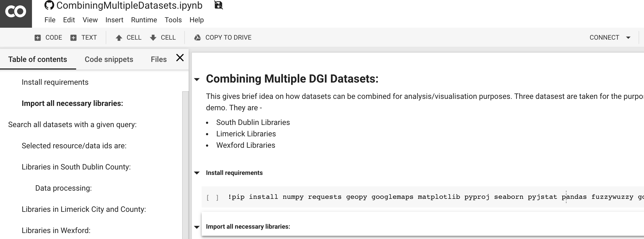Click COPY TO DRIVE button
Screen dimensions: 644x239
[223, 37]
